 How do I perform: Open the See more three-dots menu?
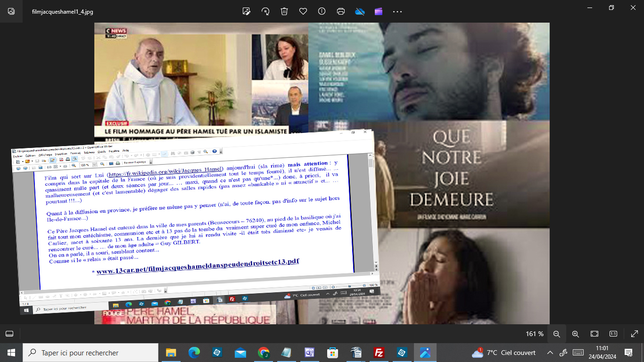click(x=397, y=11)
